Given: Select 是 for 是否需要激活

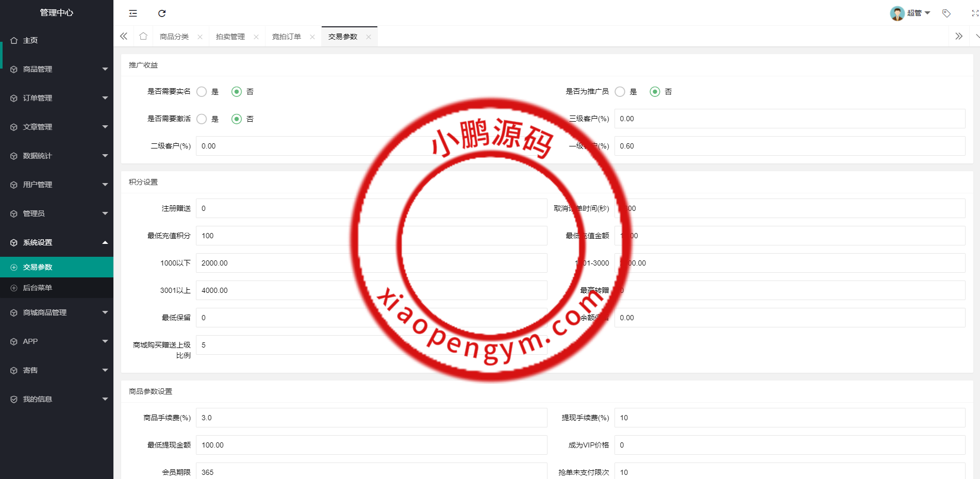Looking at the screenshot, I should point(202,119).
